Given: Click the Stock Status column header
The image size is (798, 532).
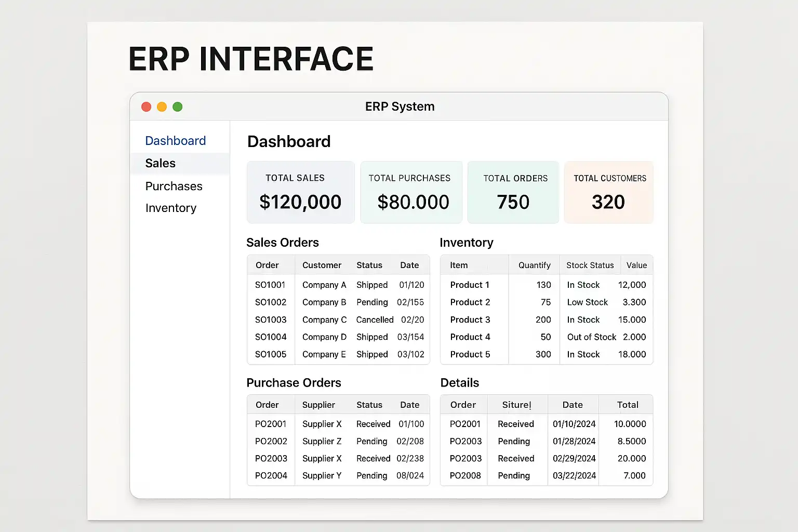Looking at the screenshot, I should (x=590, y=265).
